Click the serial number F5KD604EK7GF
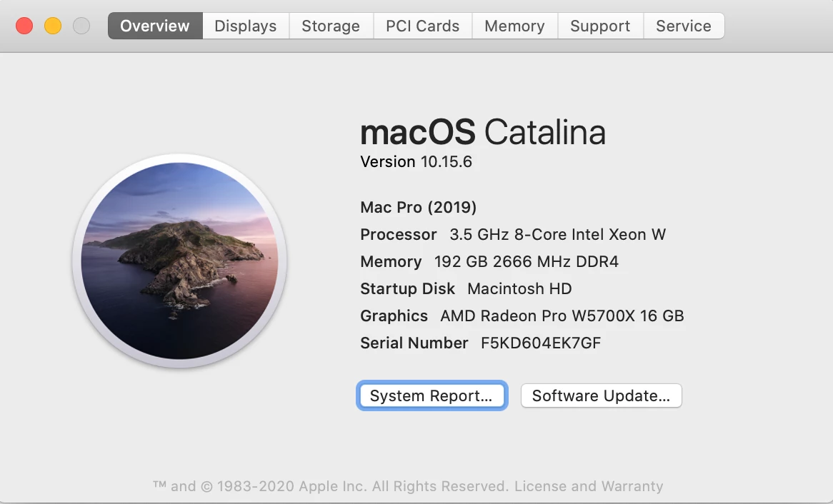Image resolution: width=833 pixels, height=504 pixels. tap(541, 343)
